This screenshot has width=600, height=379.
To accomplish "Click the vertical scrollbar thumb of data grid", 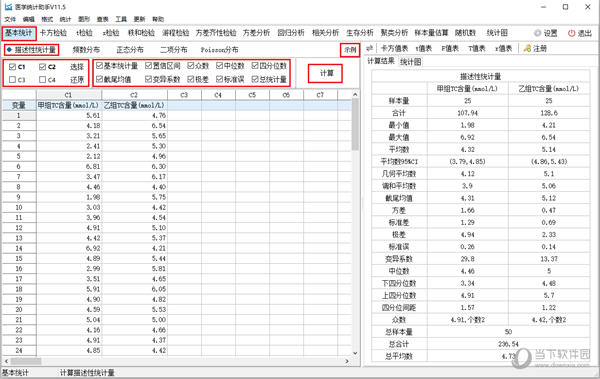I will point(355,124).
